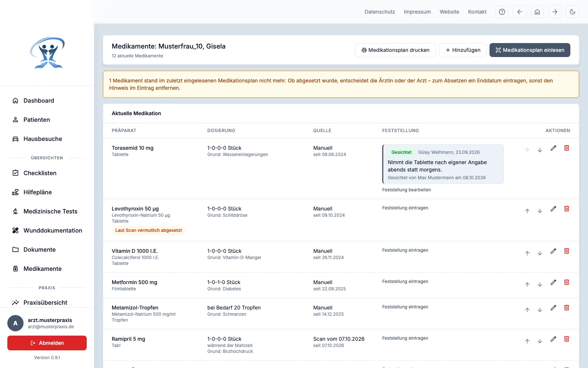Delete the Metformin 500 mg entry
The width and height of the screenshot is (588, 368).
click(x=567, y=282)
